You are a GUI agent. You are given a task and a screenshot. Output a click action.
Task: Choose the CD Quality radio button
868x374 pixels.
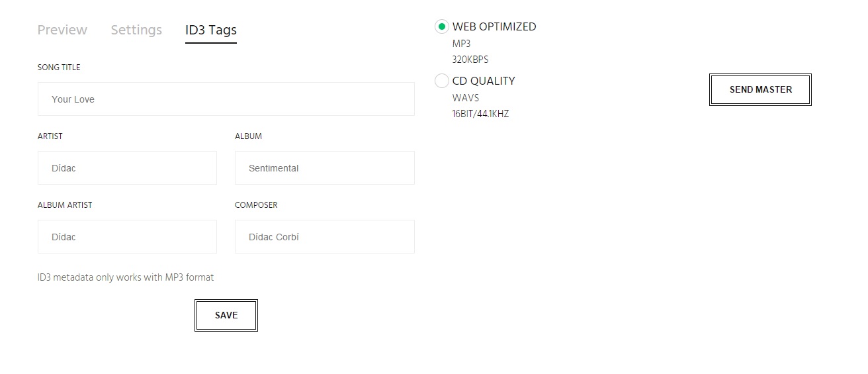point(441,81)
